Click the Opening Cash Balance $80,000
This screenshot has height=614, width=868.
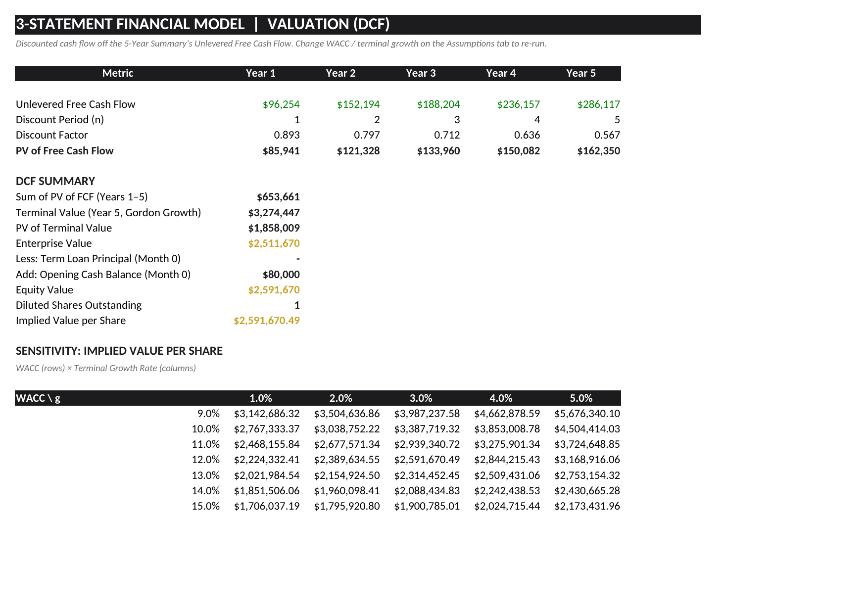coord(281,275)
